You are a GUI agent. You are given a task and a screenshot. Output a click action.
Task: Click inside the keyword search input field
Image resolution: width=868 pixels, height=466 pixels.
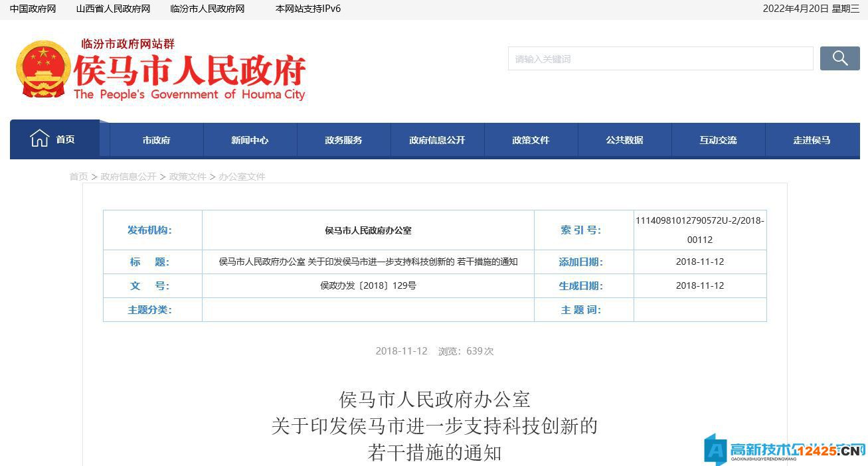click(x=660, y=58)
